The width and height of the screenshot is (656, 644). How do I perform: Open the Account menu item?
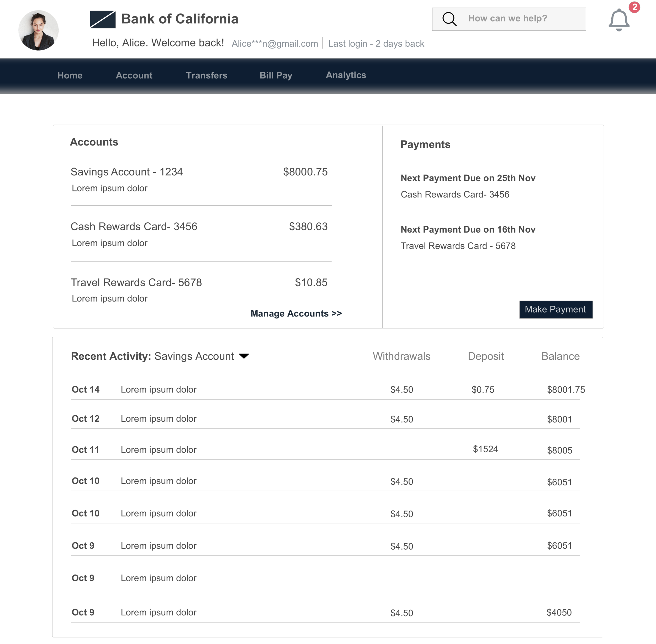pyautogui.click(x=134, y=75)
